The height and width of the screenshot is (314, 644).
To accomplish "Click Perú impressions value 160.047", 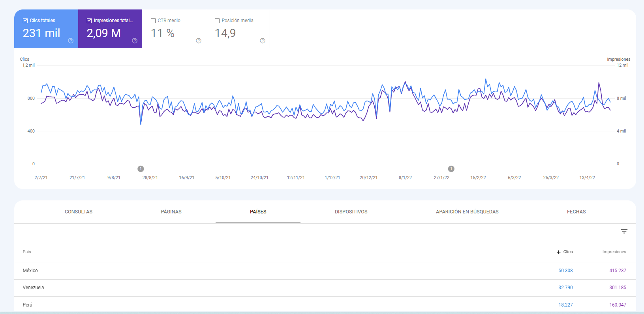I will (618, 305).
